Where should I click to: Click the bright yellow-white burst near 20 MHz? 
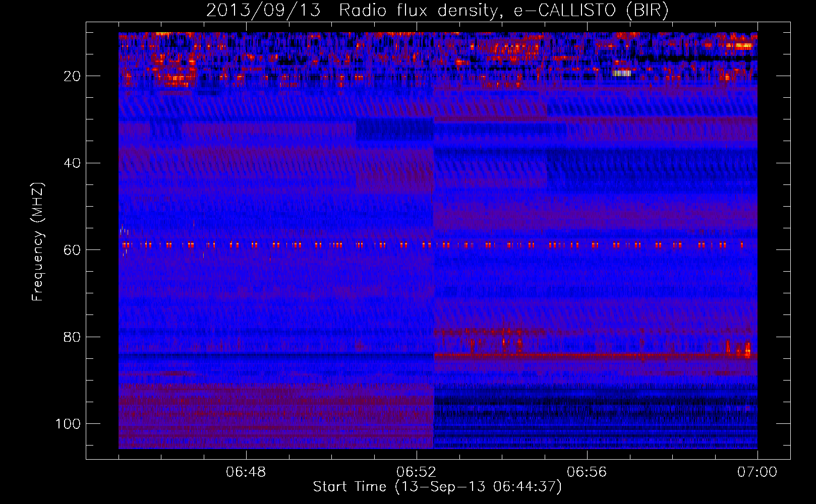[x=622, y=73]
